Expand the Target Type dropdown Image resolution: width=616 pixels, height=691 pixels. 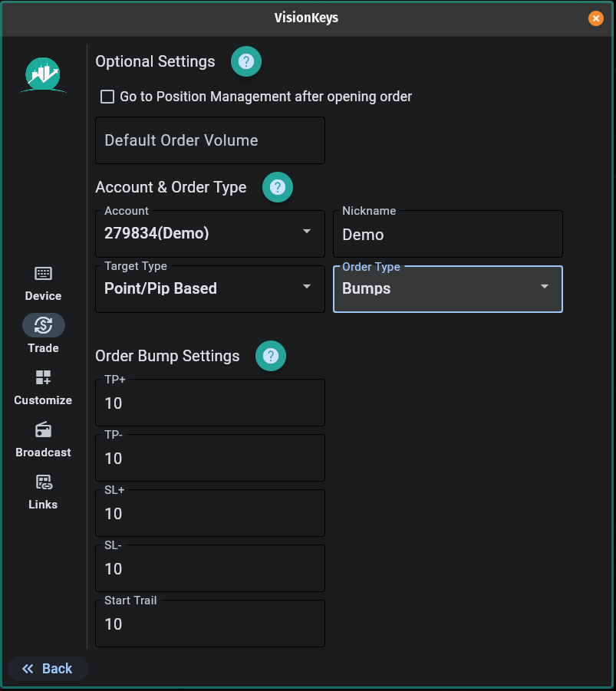[x=210, y=289]
